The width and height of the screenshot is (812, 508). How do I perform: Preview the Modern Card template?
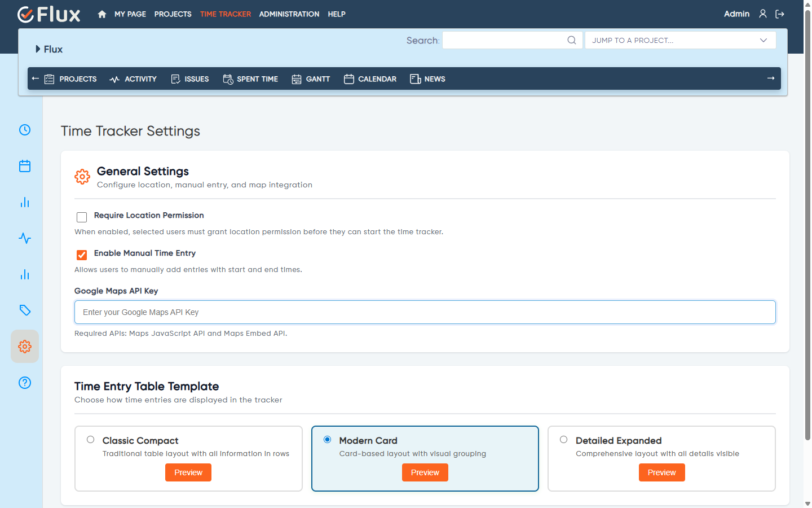[x=425, y=472]
